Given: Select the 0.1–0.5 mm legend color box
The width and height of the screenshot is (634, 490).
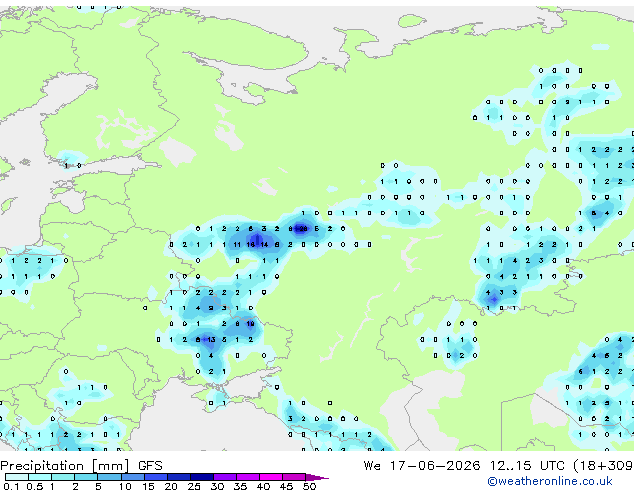Looking at the screenshot, I should click(17, 477).
